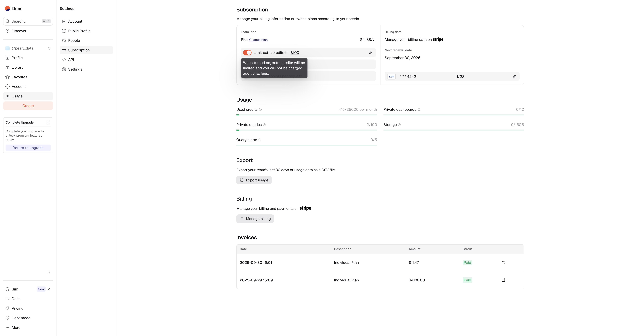
Task: Switch on Dark mode
Action: pyautogui.click(x=21, y=318)
